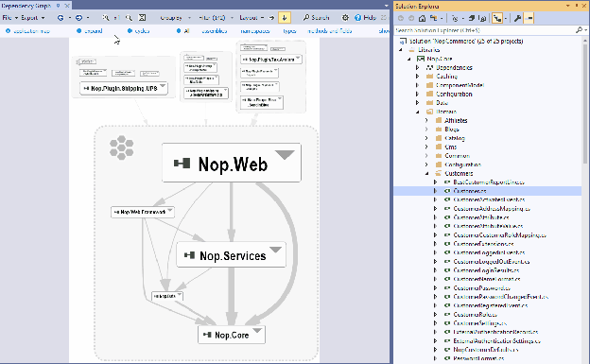The height and width of the screenshot is (364, 590).
Task: Open the Group by dropdown
Action: tap(175, 18)
